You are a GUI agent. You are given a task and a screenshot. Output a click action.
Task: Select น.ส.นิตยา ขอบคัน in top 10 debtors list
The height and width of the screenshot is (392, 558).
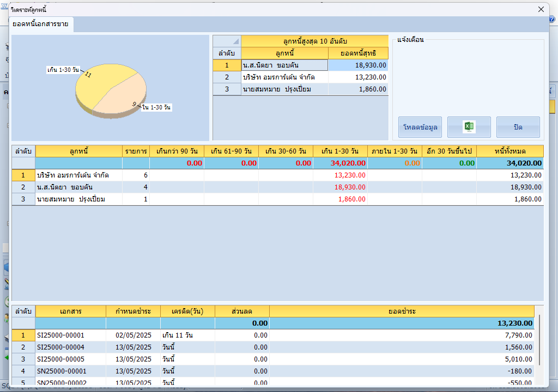tap(284, 65)
